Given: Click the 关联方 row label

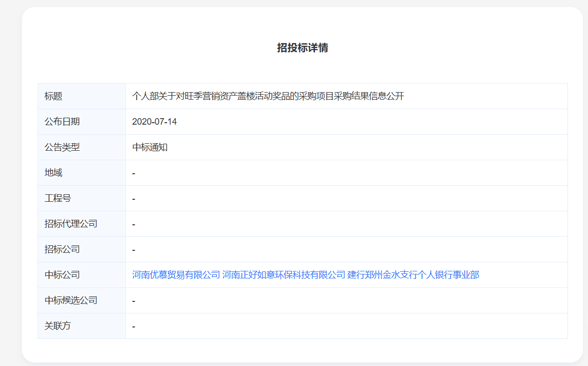Looking at the screenshot, I should (58, 326).
